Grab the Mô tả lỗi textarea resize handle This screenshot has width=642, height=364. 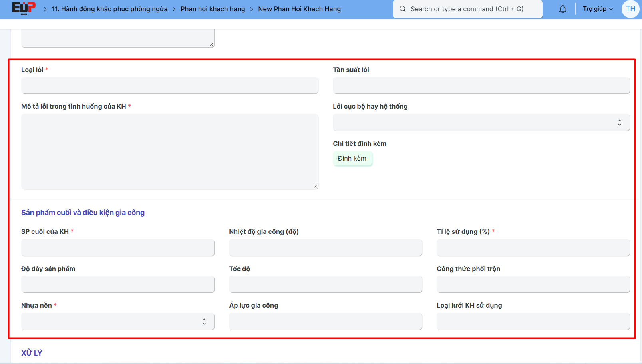tap(315, 187)
